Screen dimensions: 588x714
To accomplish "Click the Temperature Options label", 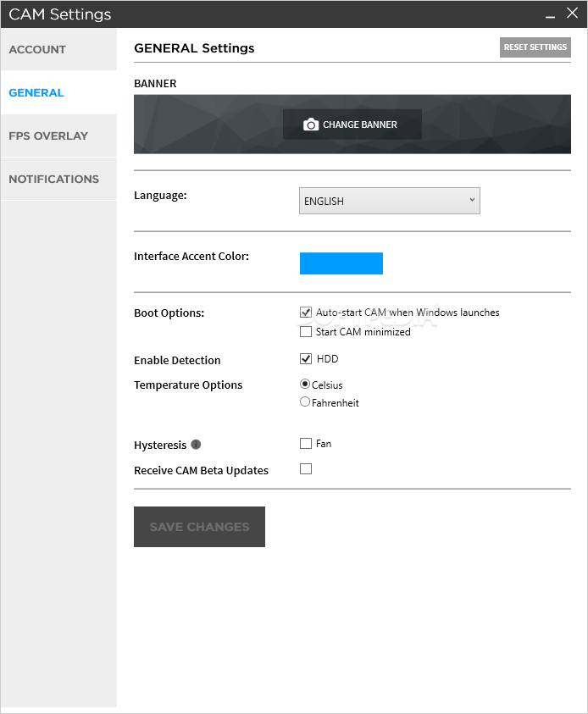I will tap(188, 385).
